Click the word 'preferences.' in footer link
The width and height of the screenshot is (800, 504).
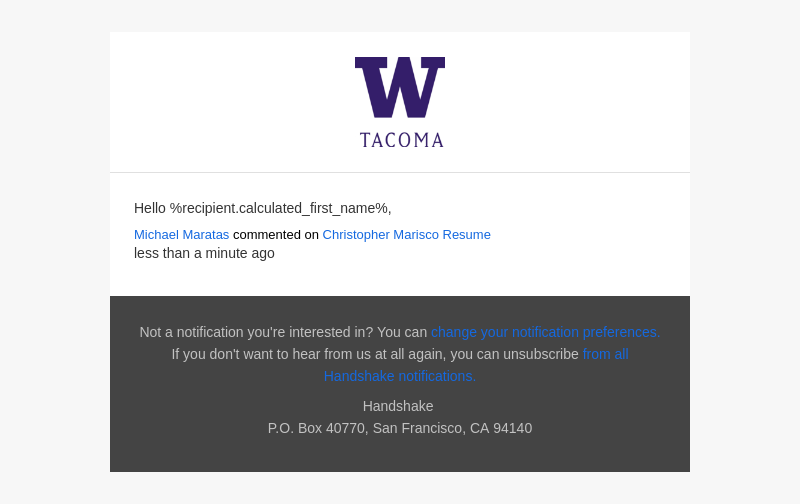[x=621, y=332]
